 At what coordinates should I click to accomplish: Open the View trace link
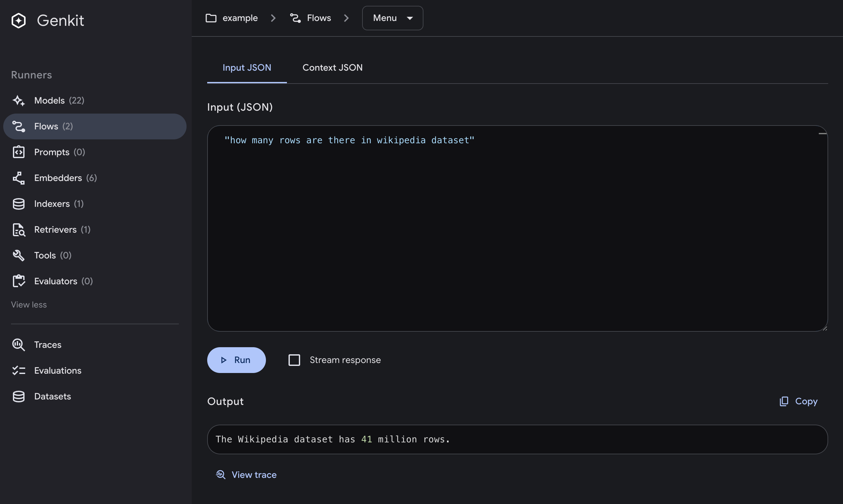[x=246, y=474]
